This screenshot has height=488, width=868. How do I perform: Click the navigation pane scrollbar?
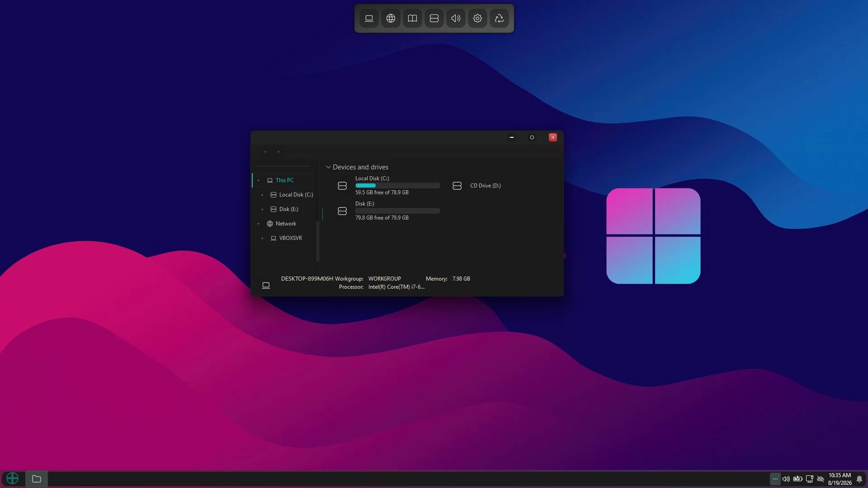(317, 241)
